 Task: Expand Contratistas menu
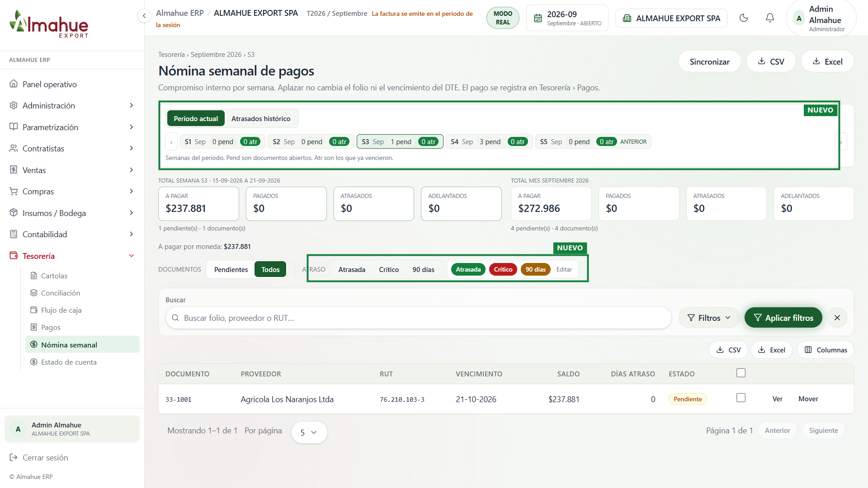tap(72, 148)
